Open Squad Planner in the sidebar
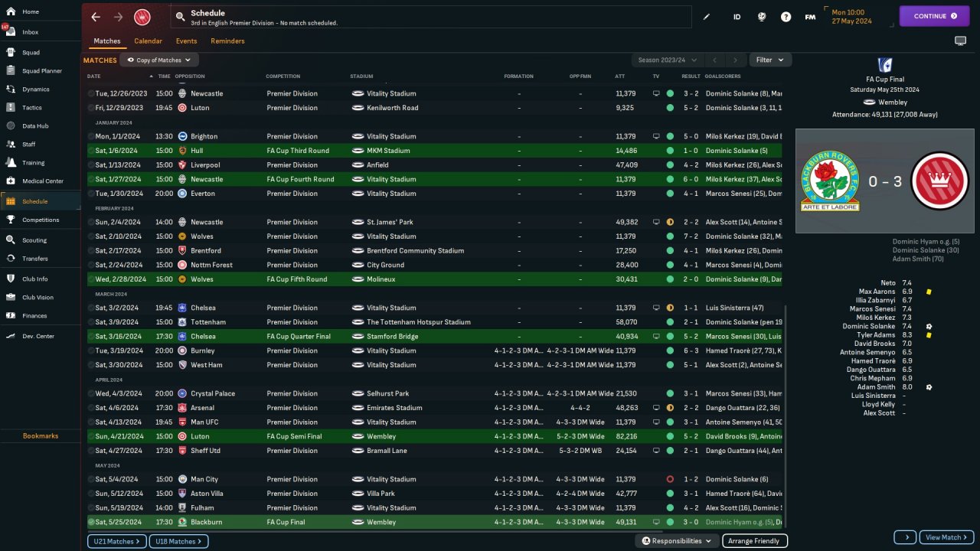The height and width of the screenshot is (551, 980). point(41,71)
